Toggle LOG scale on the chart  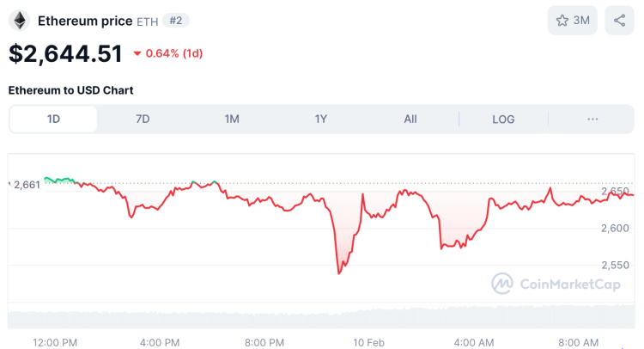[x=503, y=119]
